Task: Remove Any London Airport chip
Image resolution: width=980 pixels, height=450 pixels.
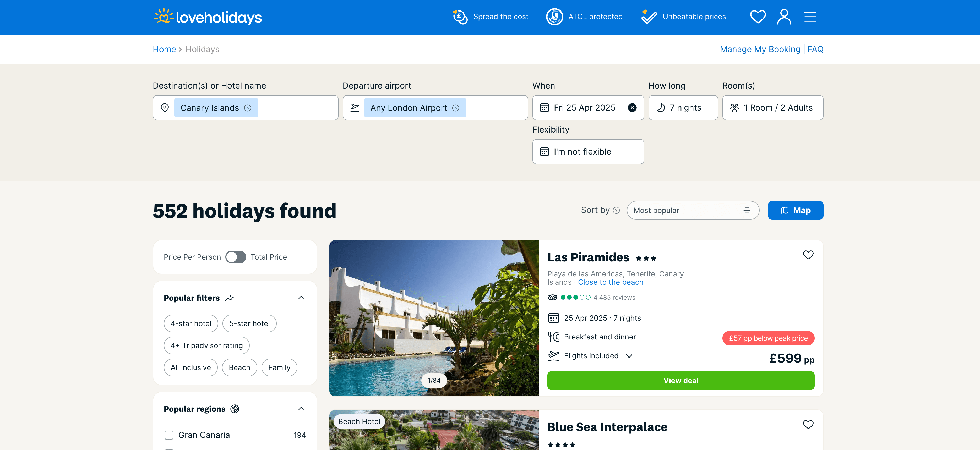Action: click(x=455, y=108)
